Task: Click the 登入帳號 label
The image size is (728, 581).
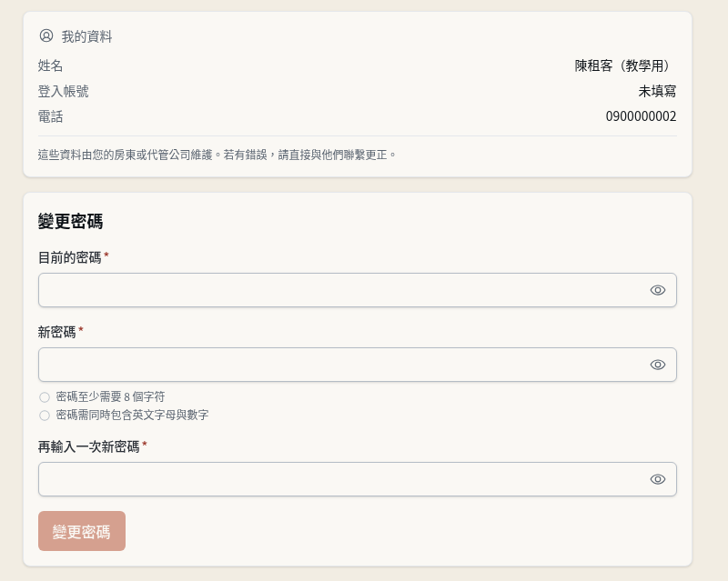Action: click(63, 92)
